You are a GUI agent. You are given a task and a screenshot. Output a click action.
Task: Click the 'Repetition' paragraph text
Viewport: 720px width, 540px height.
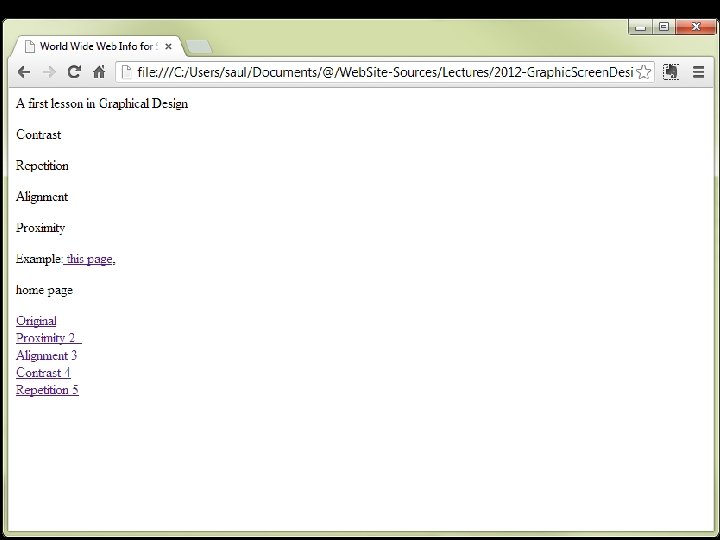click(x=42, y=166)
